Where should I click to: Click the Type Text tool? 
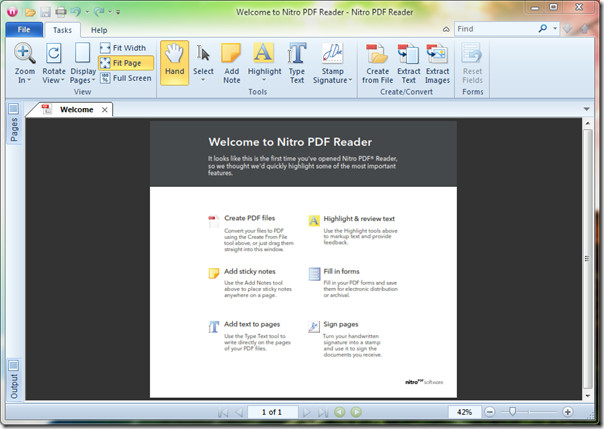coord(297,64)
